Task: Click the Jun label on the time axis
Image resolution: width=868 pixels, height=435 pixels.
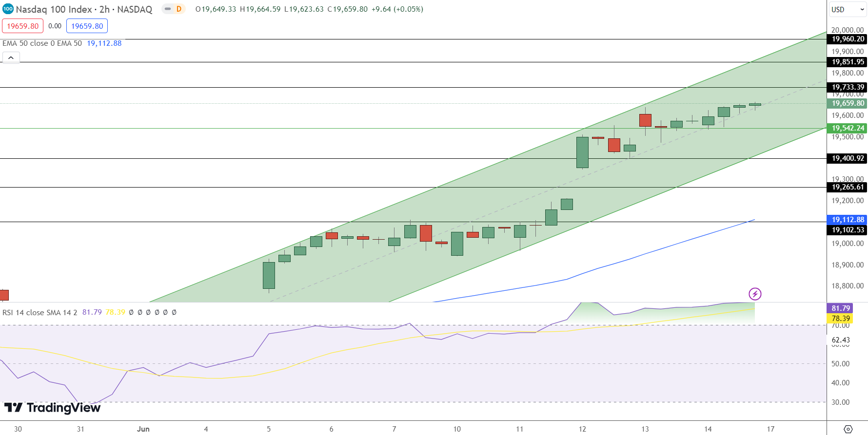Action: tap(143, 429)
